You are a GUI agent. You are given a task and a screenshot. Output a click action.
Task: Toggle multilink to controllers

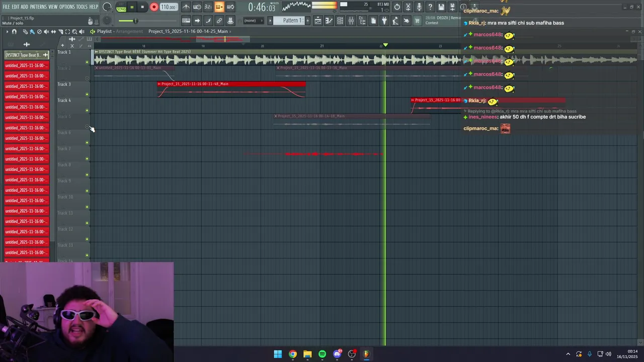(x=219, y=21)
